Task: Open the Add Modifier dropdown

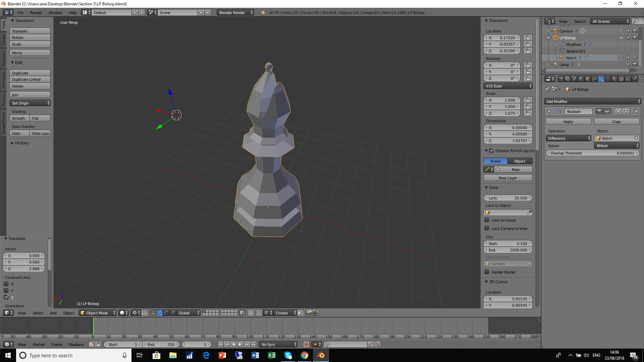Action: (592, 102)
